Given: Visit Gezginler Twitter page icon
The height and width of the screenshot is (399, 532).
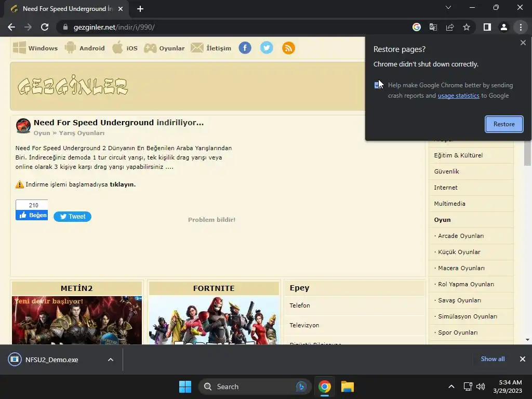Looking at the screenshot, I should [x=267, y=48].
